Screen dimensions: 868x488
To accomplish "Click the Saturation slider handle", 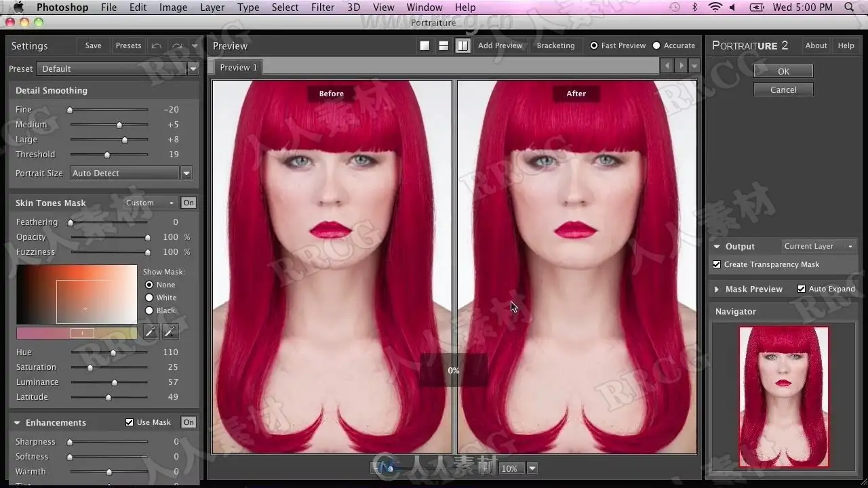I will [90, 367].
